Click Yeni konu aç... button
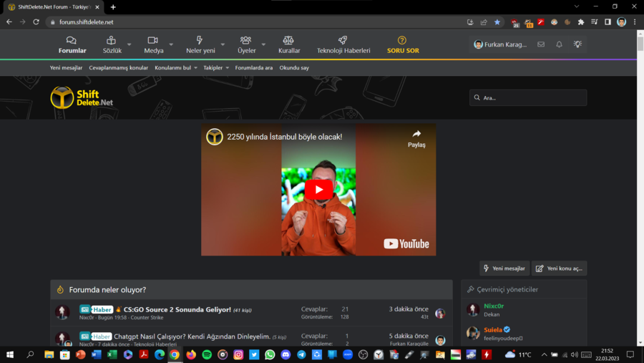This screenshot has height=363, width=644. (559, 268)
